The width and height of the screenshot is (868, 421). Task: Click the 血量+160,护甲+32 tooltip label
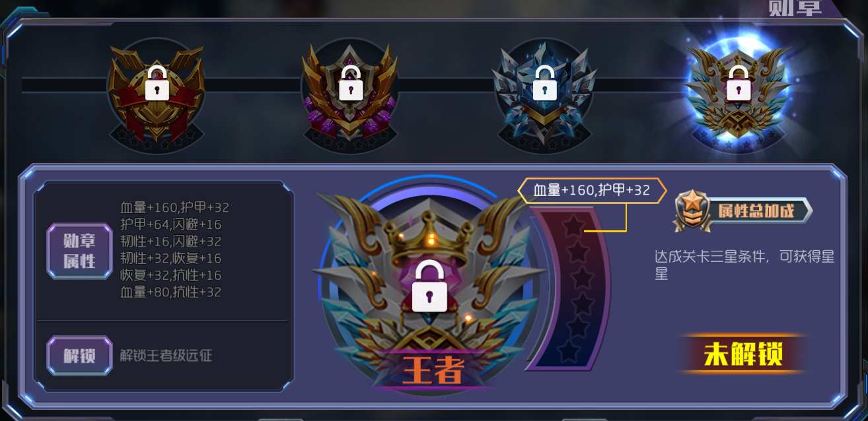pyautogui.click(x=592, y=191)
